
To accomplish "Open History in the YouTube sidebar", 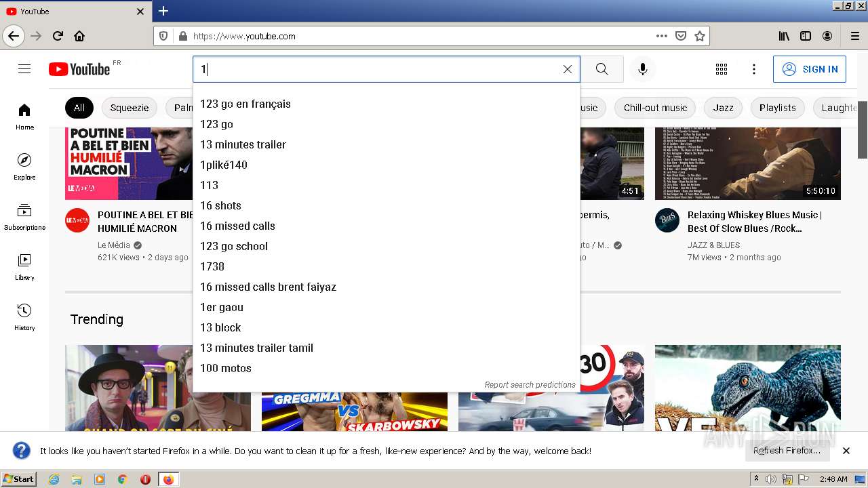I will (x=24, y=317).
